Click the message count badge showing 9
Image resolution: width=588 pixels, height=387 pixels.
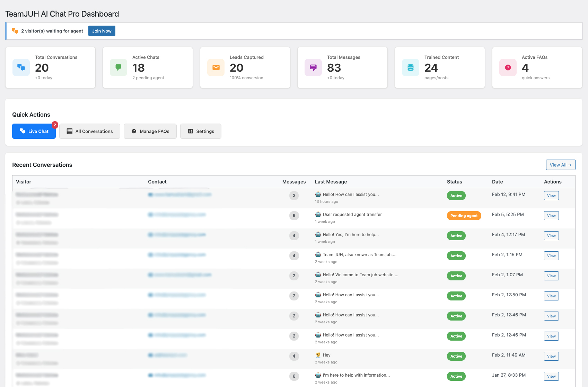pyautogui.click(x=294, y=216)
